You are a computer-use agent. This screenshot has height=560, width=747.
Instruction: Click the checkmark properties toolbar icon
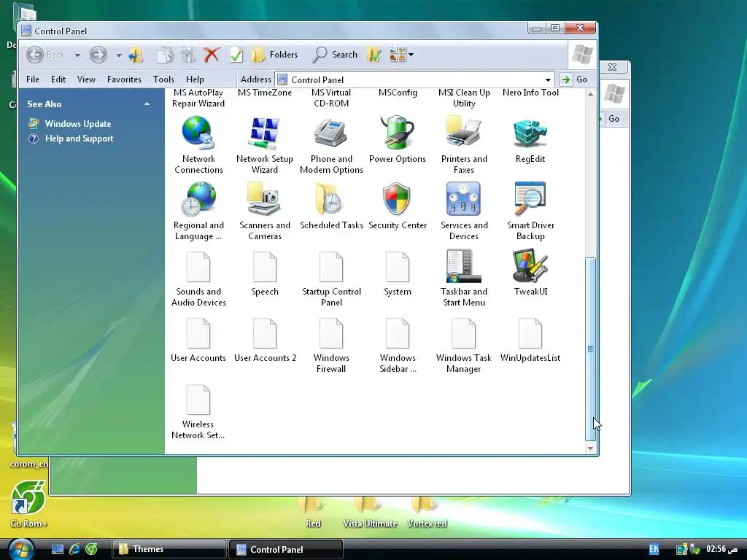236,55
